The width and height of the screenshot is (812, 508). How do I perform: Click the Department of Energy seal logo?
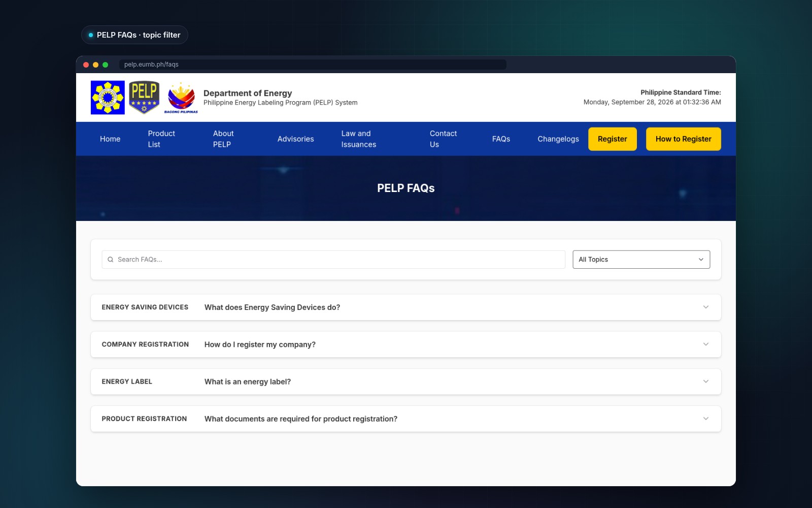[x=108, y=98]
